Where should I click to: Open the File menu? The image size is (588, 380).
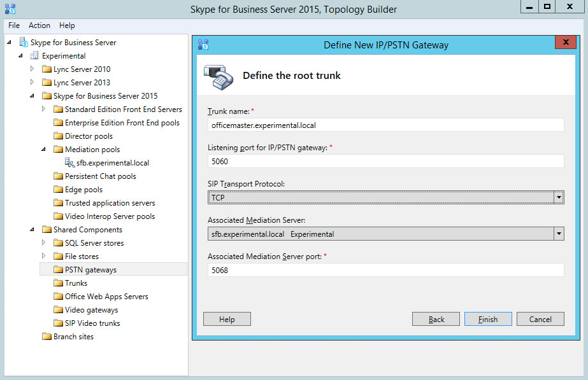pyautogui.click(x=14, y=25)
